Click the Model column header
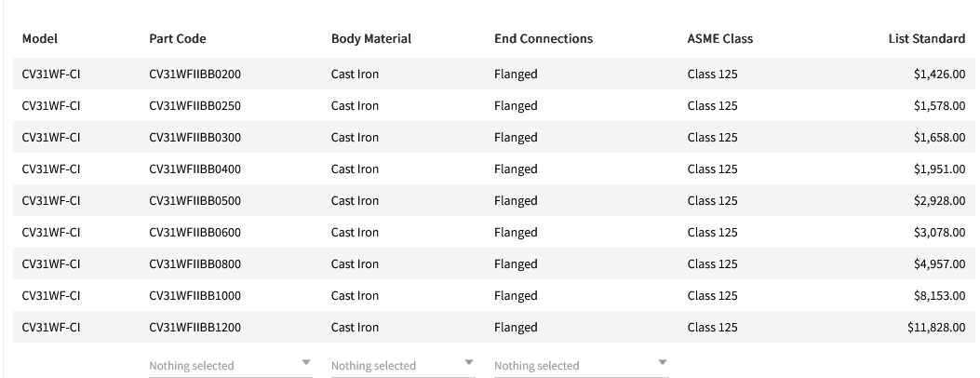 pos(40,39)
